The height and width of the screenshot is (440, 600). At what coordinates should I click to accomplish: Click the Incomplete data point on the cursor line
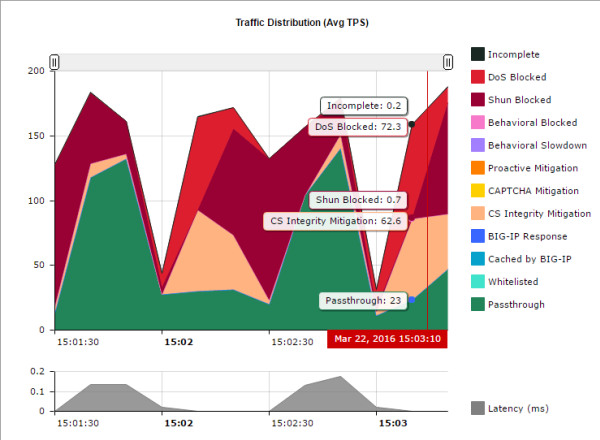click(x=411, y=125)
